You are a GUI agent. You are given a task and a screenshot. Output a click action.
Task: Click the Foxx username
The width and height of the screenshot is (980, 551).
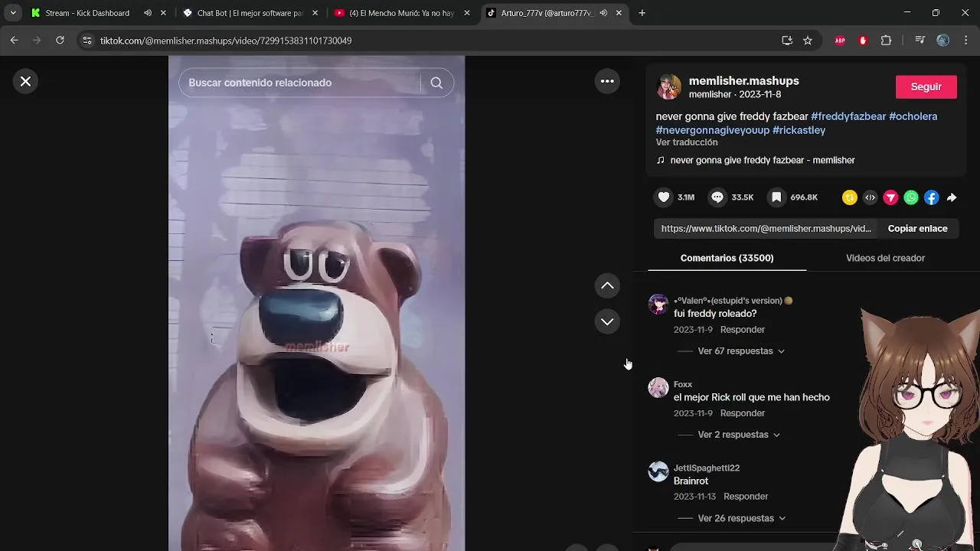click(x=683, y=384)
